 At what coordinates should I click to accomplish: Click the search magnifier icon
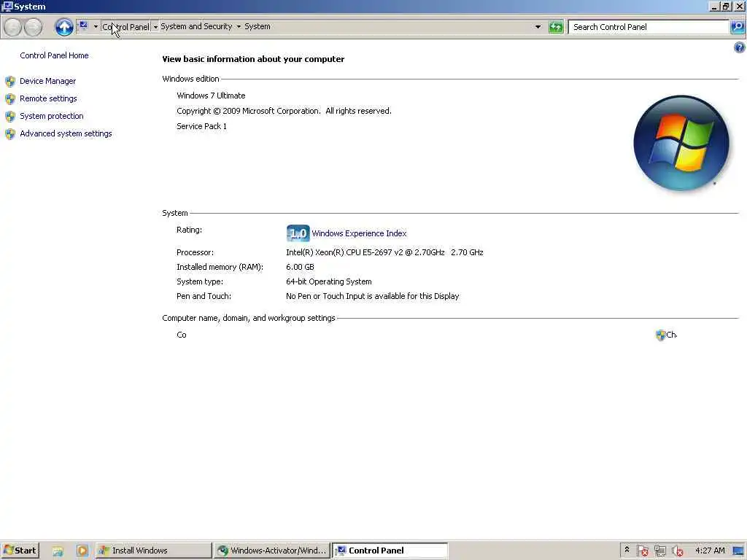tap(738, 27)
